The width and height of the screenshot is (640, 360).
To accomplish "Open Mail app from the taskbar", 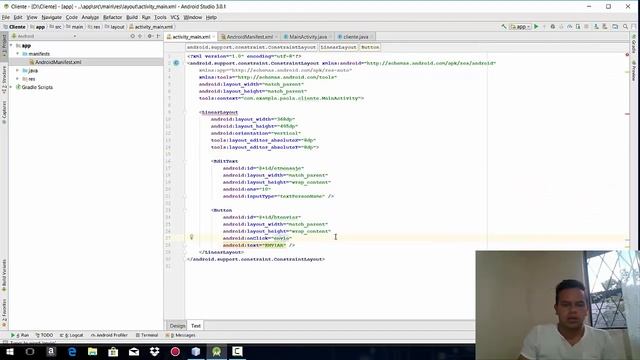I will 134,351.
